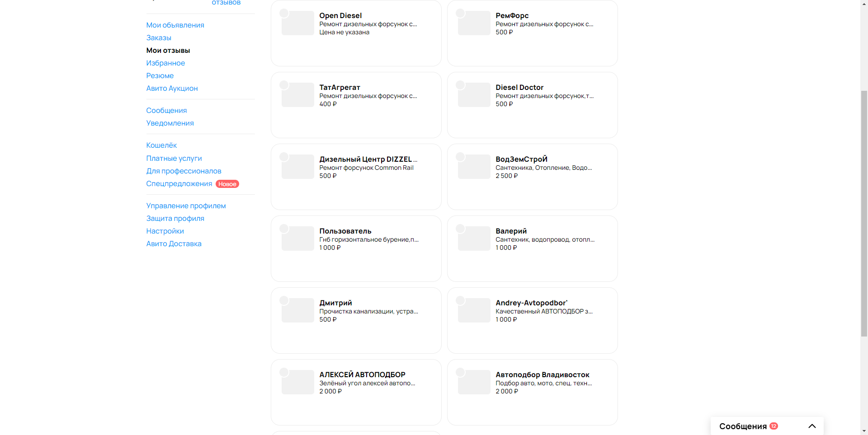Viewport: 868px width, 435px height.
Task: Click the РемФорс thumbnail image
Action: (474, 23)
